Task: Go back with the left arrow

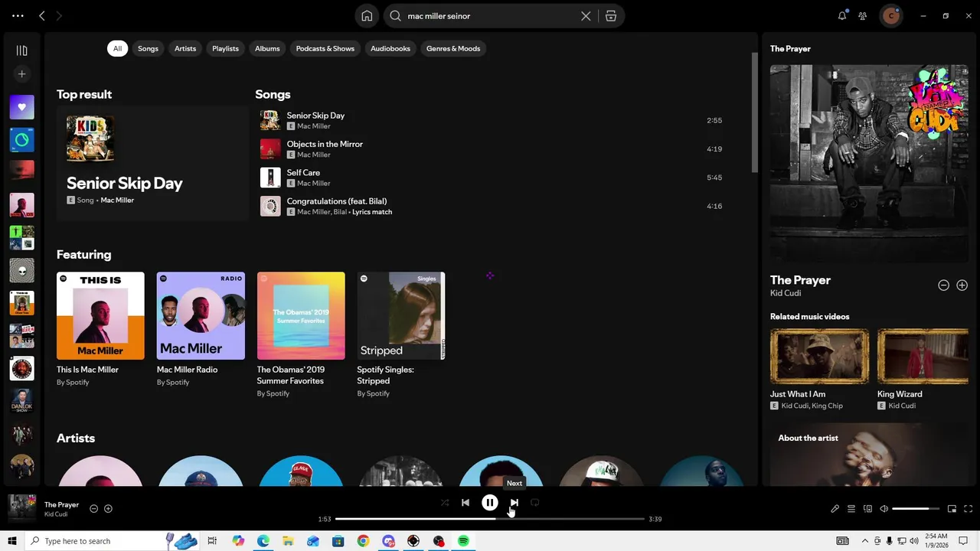Action: 42,15
